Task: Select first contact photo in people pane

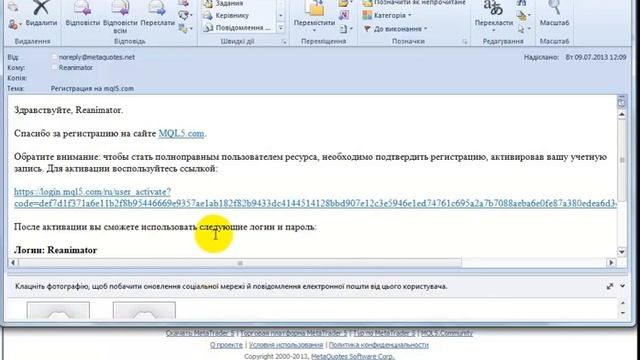Action: [58, 310]
